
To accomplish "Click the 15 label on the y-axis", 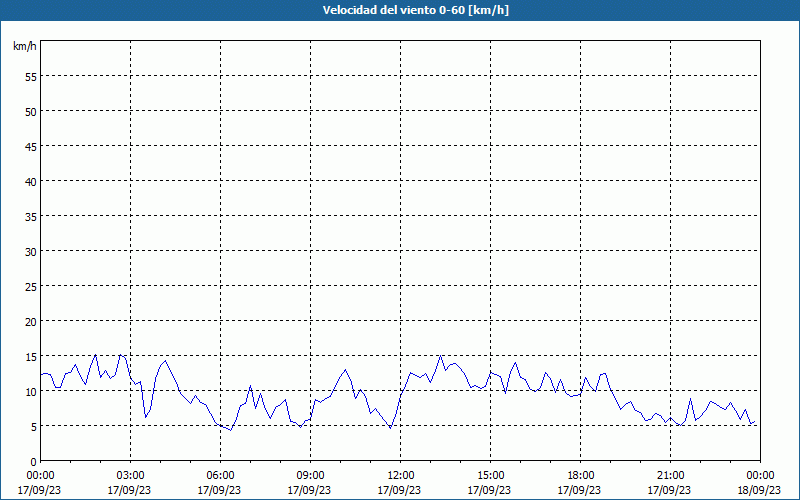I will [31, 356].
